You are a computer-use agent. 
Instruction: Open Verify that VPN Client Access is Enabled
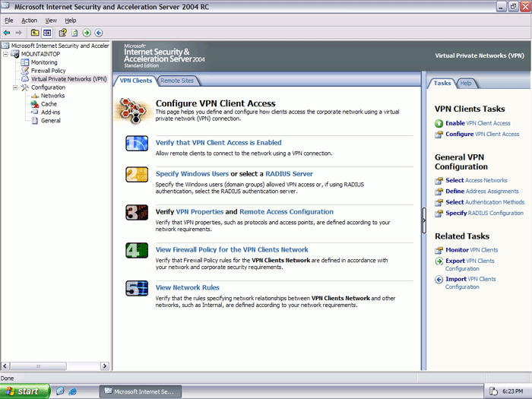(x=219, y=143)
